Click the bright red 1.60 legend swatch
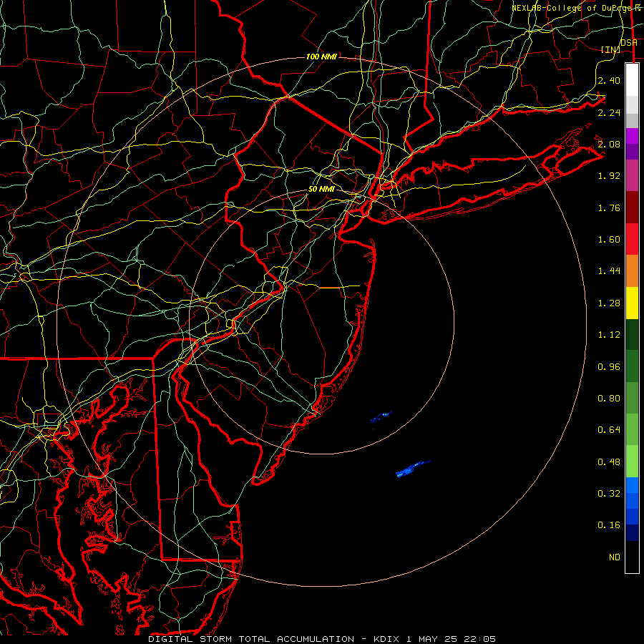 coord(632,239)
